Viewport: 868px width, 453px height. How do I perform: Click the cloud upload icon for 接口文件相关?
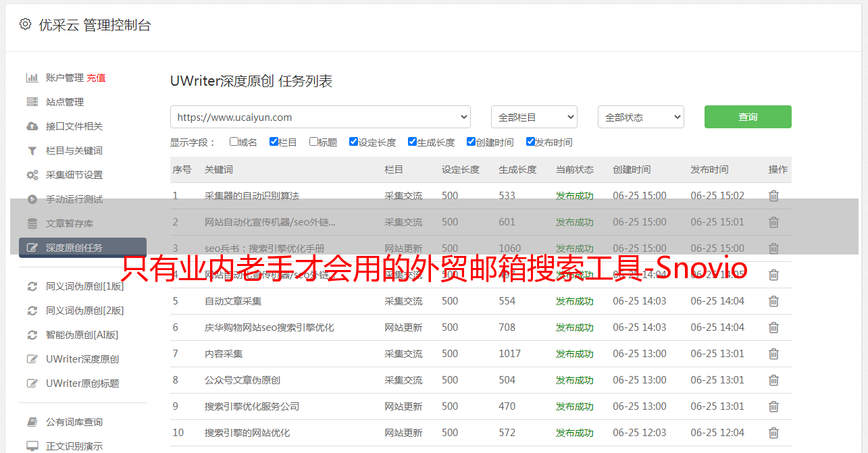[32, 126]
